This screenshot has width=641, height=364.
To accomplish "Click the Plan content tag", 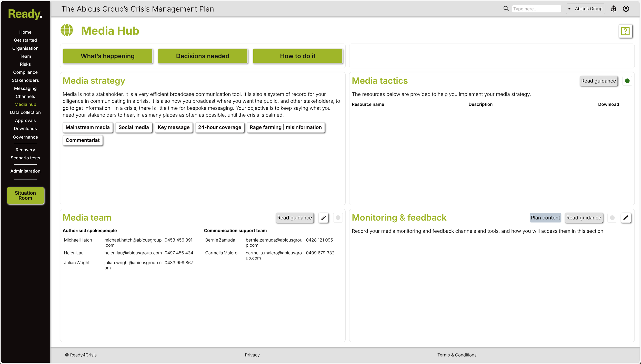I will tap(545, 218).
